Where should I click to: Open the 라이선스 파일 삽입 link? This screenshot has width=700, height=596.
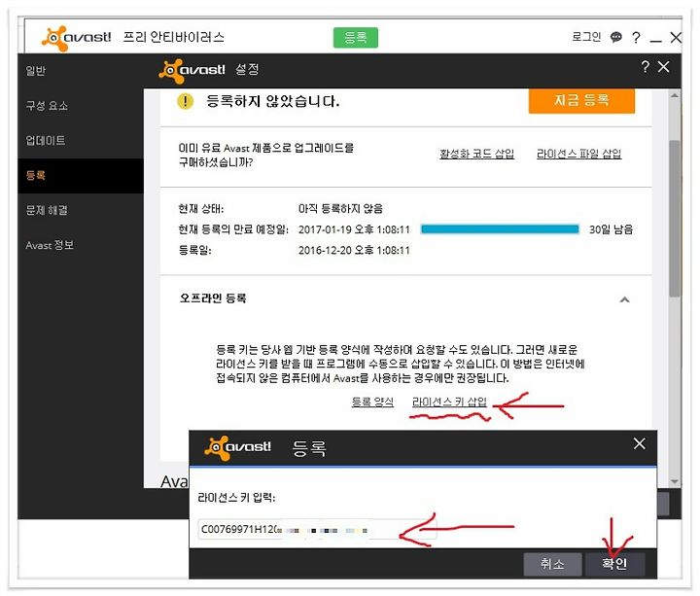[x=579, y=154]
